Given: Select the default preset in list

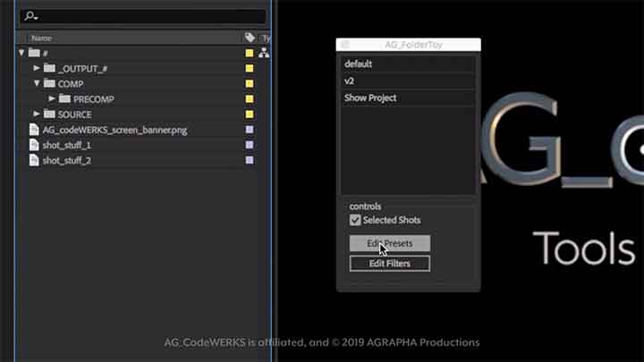Looking at the screenshot, I should coord(408,64).
